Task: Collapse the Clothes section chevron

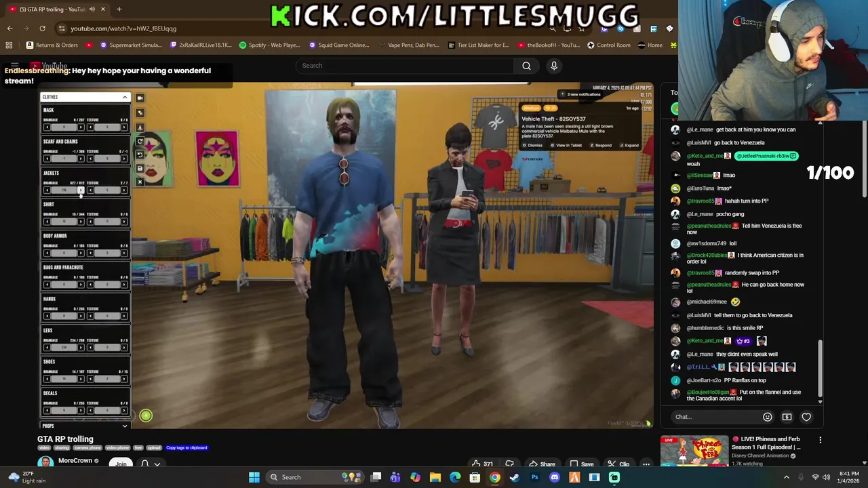Action: tap(125, 98)
